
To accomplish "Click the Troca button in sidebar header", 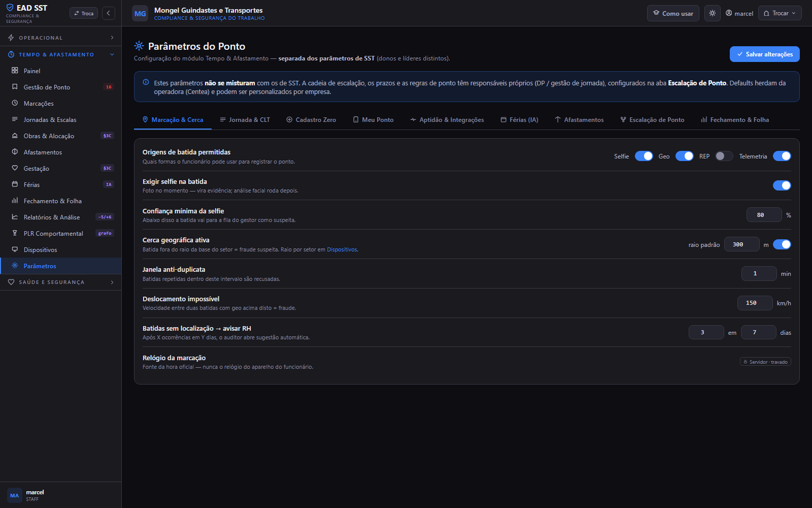I will pyautogui.click(x=84, y=13).
